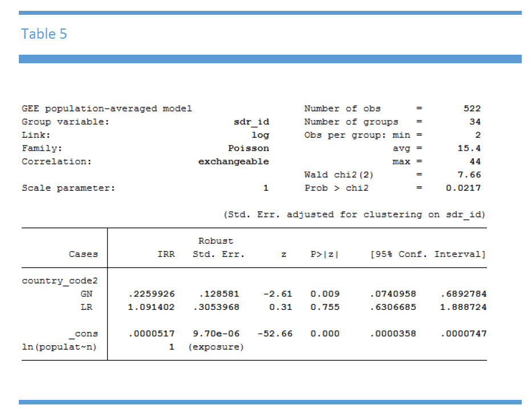Image resolution: width=532 pixels, height=409 pixels.
Task: Click the "ln(populat~n)" row label
Action: pyautogui.click(x=59, y=347)
